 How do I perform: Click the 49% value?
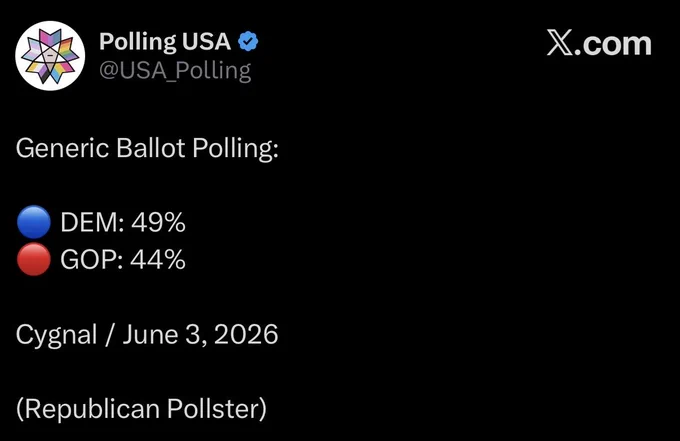[158, 222]
